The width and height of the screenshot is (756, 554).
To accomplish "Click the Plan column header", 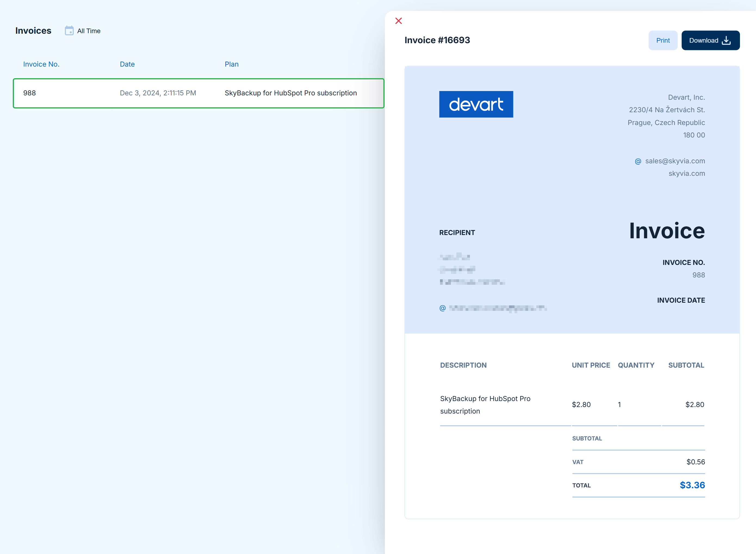I will click(231, 64).
